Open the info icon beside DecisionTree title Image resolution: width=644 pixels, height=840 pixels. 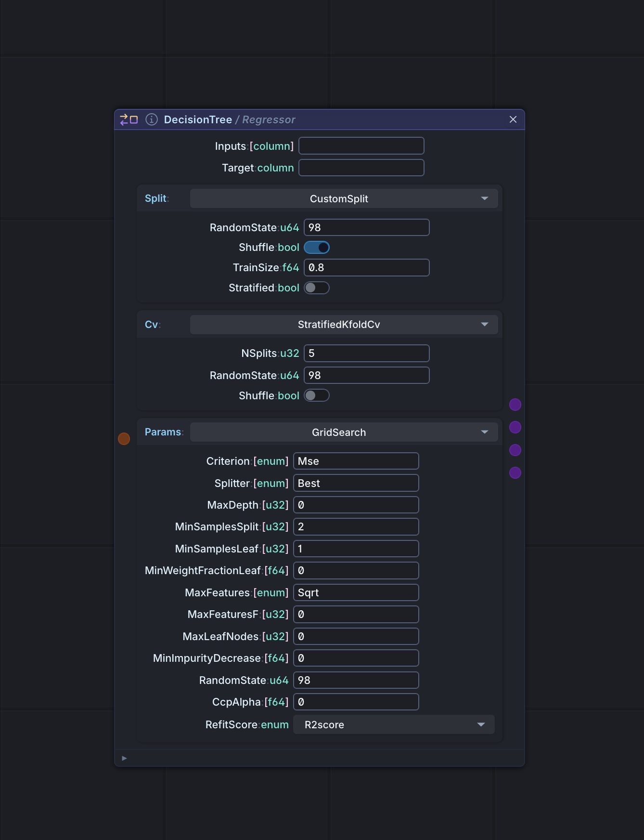point(152,119)
